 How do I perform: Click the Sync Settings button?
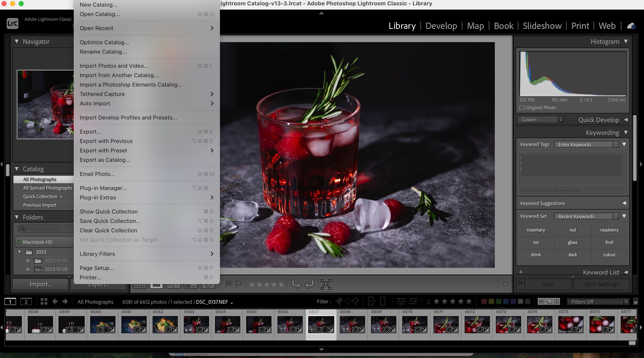coord(601,284)
